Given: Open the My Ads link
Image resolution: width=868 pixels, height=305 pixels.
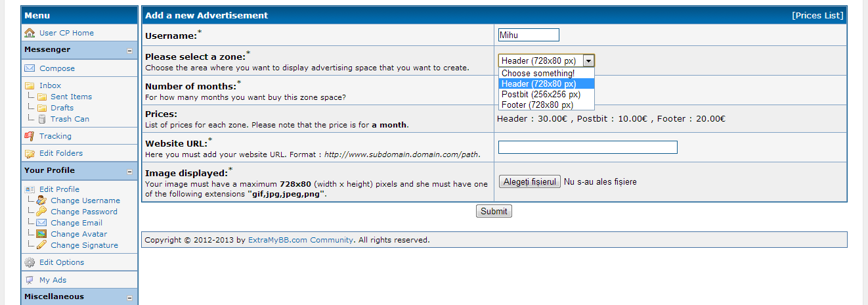Looking at the screenshot, I should [x=53, y=280].
